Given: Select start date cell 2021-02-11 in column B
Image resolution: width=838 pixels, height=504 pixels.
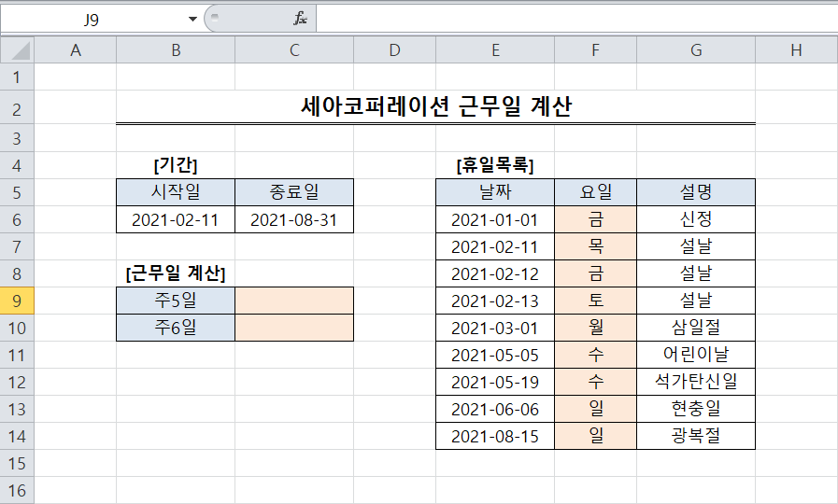Looking at the screenshot, I should coord(176,220).
